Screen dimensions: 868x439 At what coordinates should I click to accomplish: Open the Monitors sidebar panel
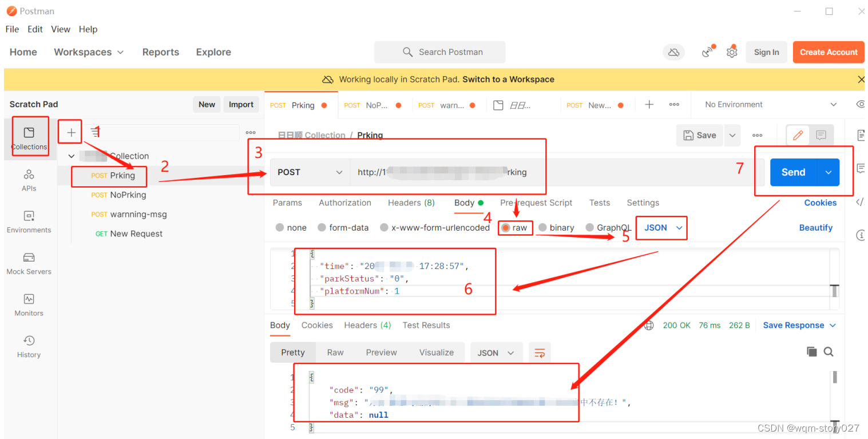[29, 305]
